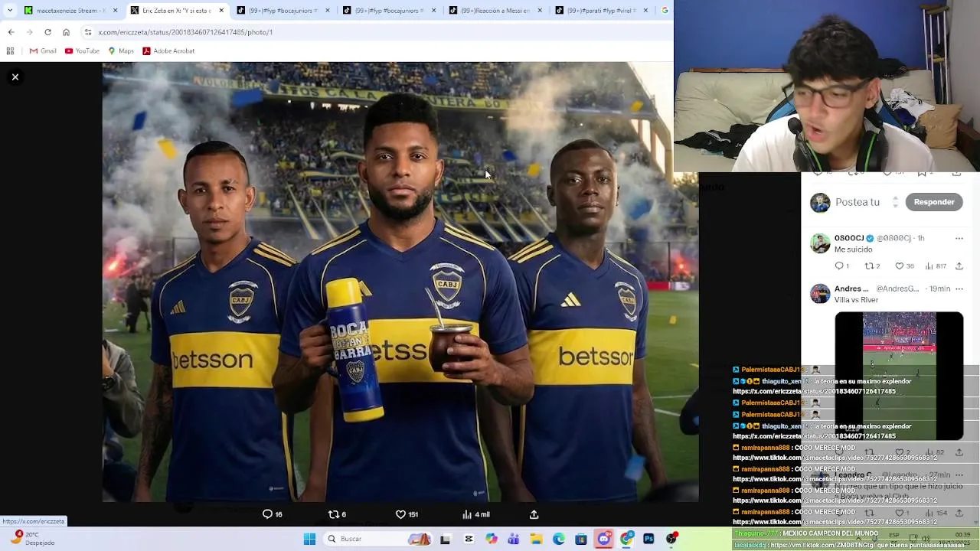Open File Explorer from the taskbar
This screenshot has height=551, width=980.
pos(536,539)
